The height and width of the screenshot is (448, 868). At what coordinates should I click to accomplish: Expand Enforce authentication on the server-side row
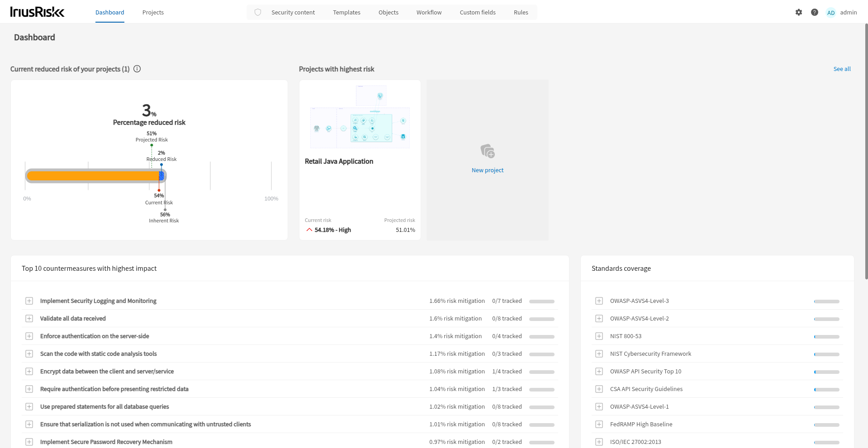click(29, 336)
